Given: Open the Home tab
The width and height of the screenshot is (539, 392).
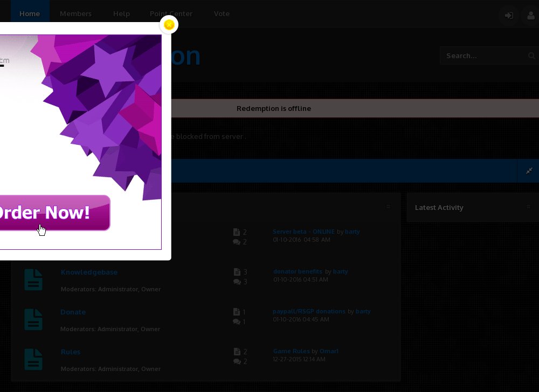Looking at the screenshot, I should pos(30,14).
